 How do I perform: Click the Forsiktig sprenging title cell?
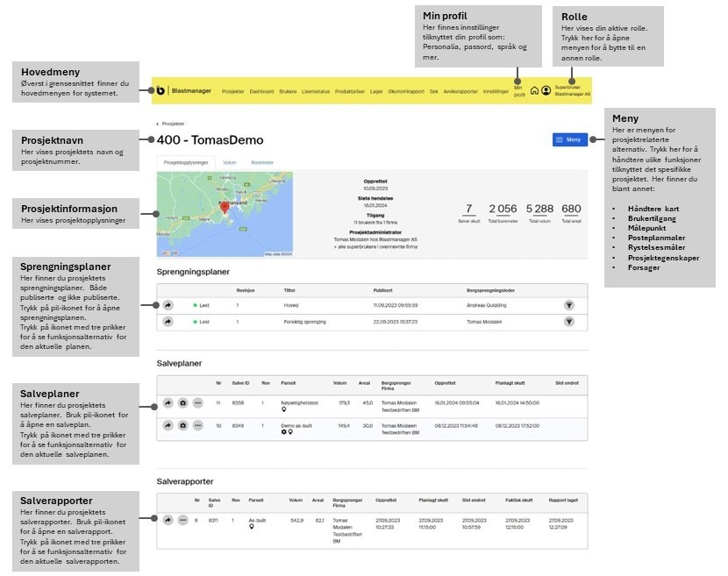[305, 322]
